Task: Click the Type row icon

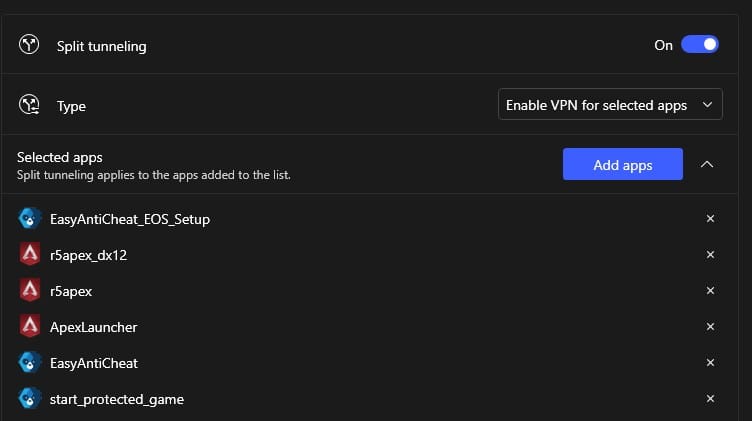Action: tap(29, 105)
